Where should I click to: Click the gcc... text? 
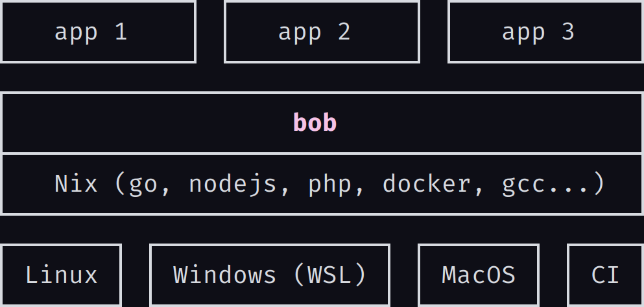546,185
